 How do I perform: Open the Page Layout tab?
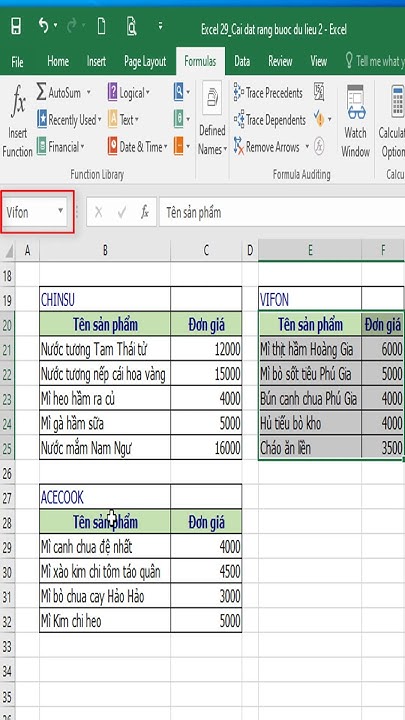point(145,62)
